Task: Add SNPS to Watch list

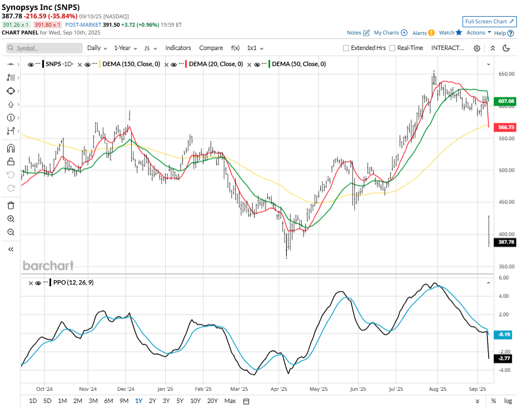Action: coord(451,33)
